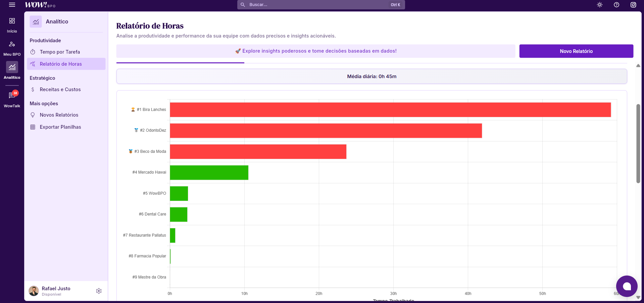Viewport: 644px width, 303px height.
Task: Click the red Bira Lanches bar
Action: coord(390,110)
